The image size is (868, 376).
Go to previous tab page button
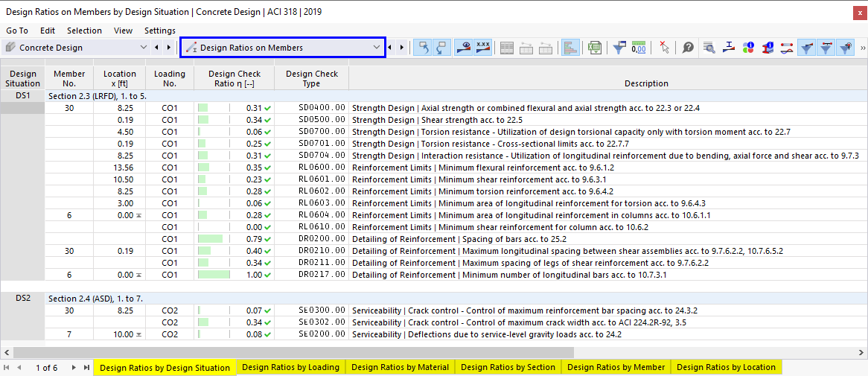pyautogui.click(x=19, y=367)
